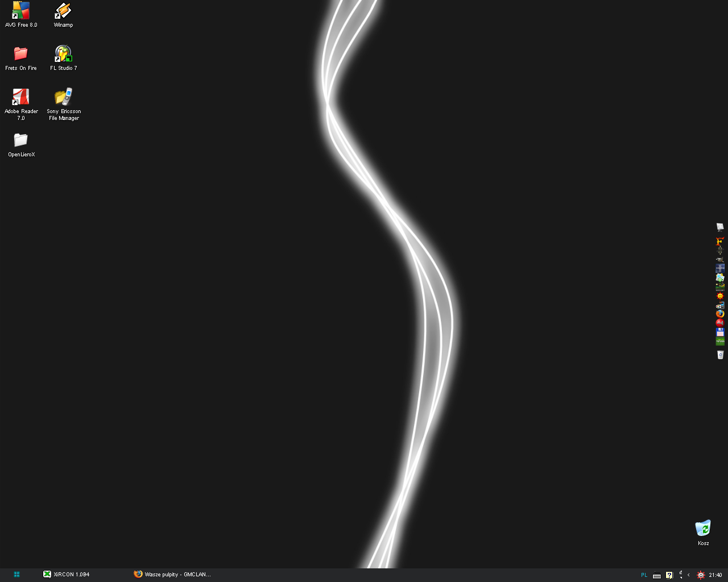
Task: Click the computer monitor icon atop the dock
Action: 720,227
